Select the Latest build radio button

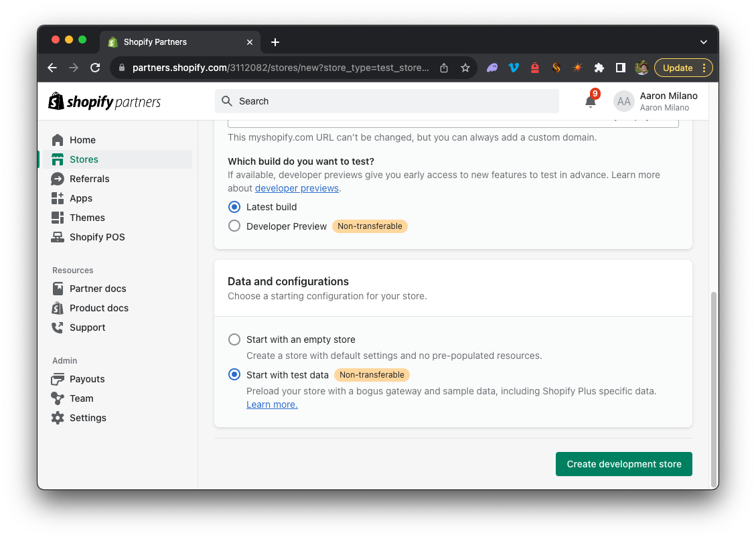[234, 207]
